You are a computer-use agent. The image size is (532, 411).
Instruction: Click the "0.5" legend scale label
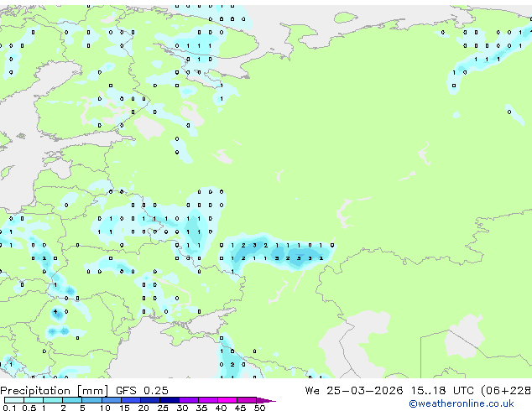point(29,408)
